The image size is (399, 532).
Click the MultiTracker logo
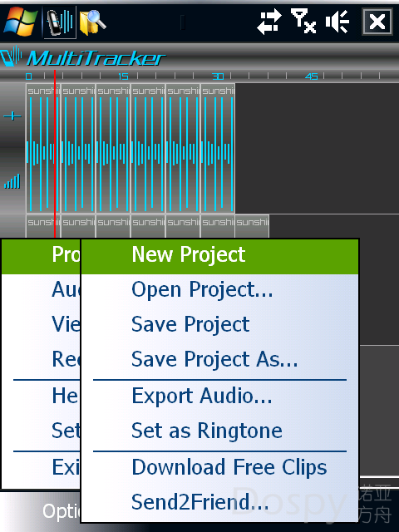[83, 58]
